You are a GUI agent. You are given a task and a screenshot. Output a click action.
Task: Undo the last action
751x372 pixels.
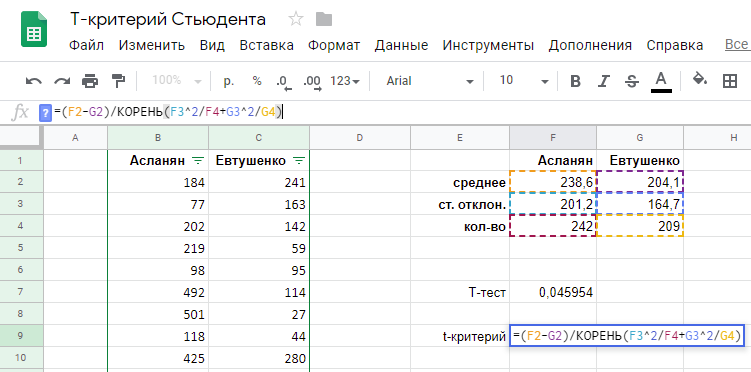(x=34, y=81)
